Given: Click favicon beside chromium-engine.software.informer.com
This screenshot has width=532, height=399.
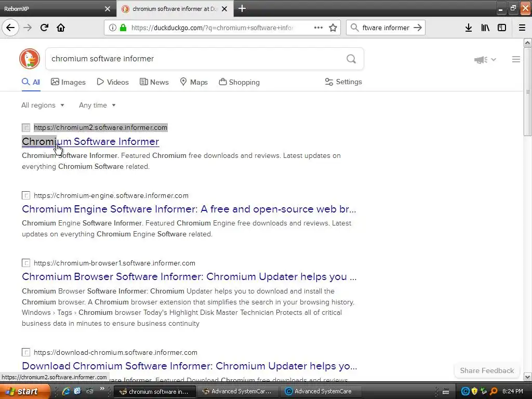Looking at the screenshot, I should (26, 195).
